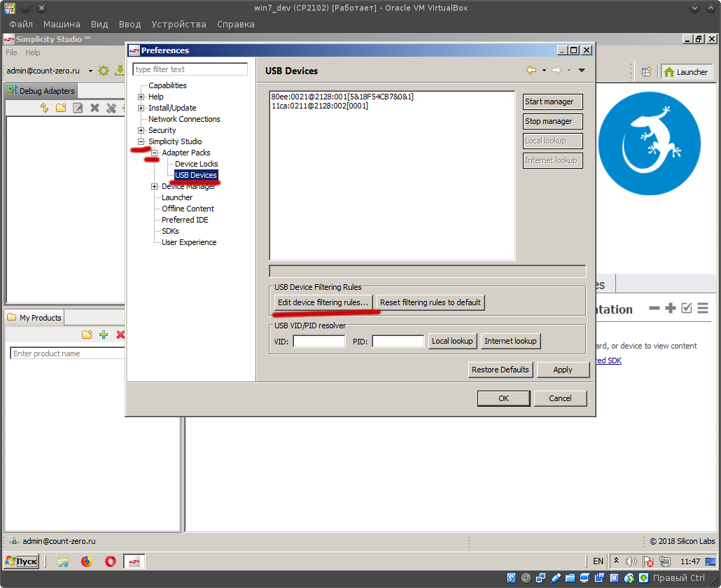Click Local lookup in VID/PID resolver
This screenshot has height=588, width=721.
pyautogui.click(x=452, y=341)
